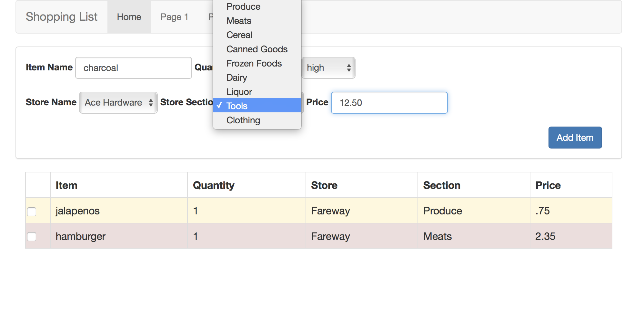The height and width of the screenshot is (319, 644).
Task: Open the Store Name dropdown
Action: pos(118,103)
